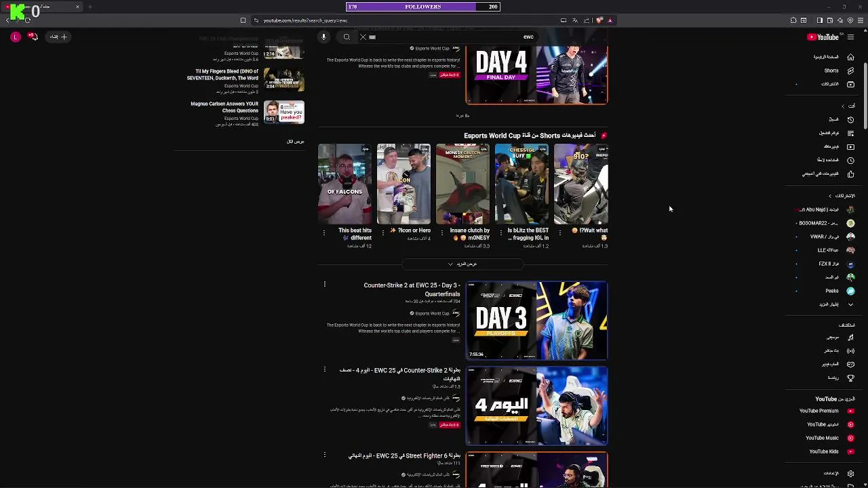Image resolution: width=868 pixels, height=488 pixels.
Task: Expand the You section chevron
Action: click(843, 106)
